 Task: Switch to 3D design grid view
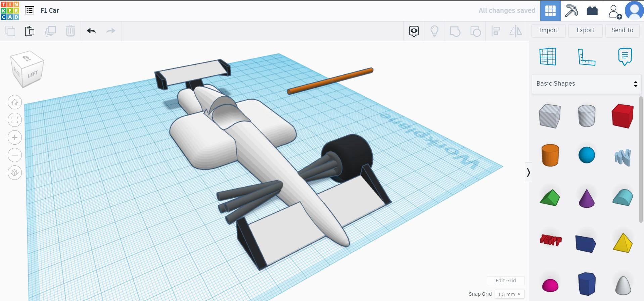pos(550,11)
